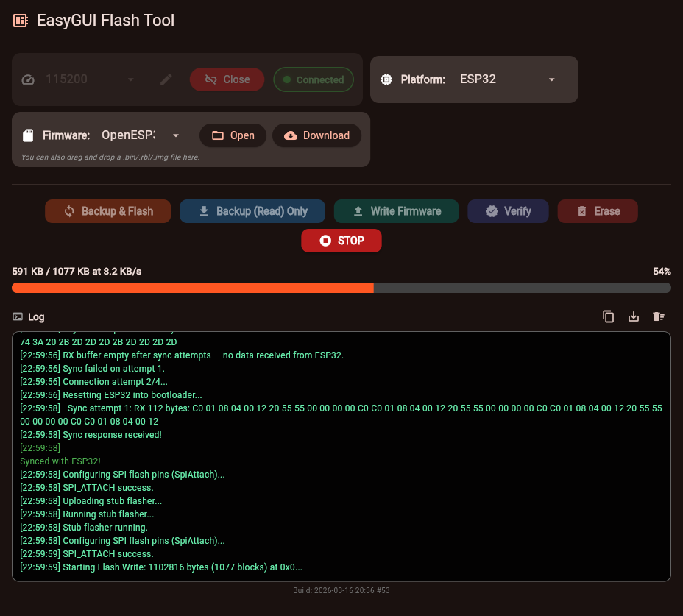Click the build version text at bottom

point(341,590)
